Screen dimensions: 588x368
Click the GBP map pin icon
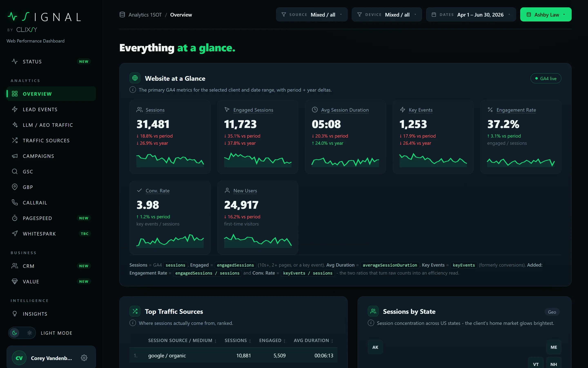click(14, 187)
